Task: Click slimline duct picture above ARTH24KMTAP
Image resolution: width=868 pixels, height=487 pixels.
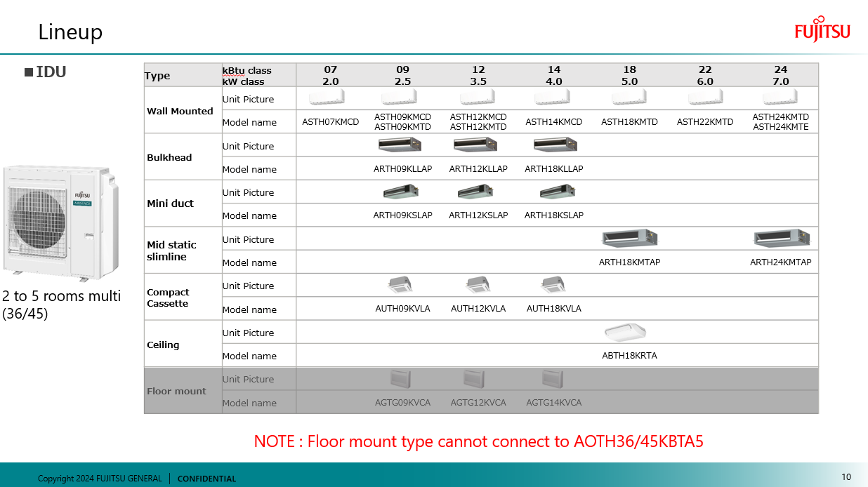Action: coord(782,238)
